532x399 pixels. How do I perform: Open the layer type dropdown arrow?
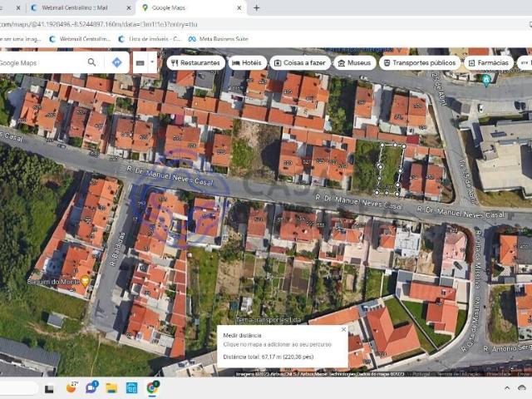(152, 62)
